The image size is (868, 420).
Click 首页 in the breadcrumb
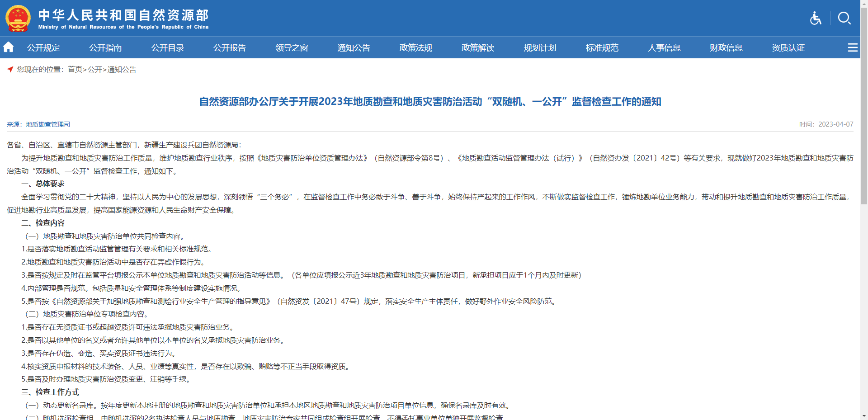(x=75, y=70)
